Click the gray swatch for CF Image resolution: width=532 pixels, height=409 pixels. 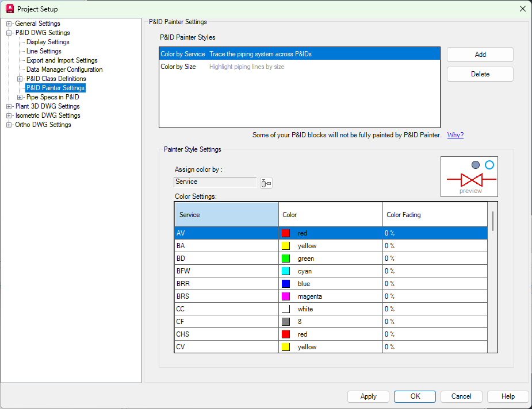[286, 322]
